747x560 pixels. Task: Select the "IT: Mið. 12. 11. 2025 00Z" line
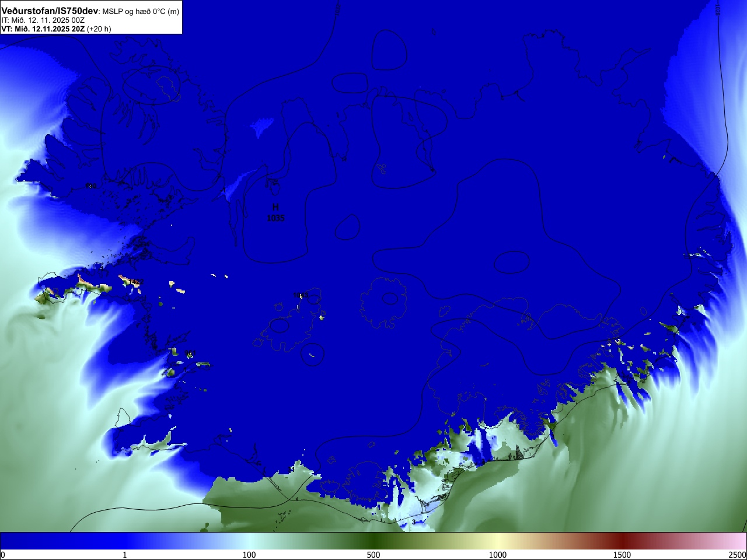tap(43, 20)
